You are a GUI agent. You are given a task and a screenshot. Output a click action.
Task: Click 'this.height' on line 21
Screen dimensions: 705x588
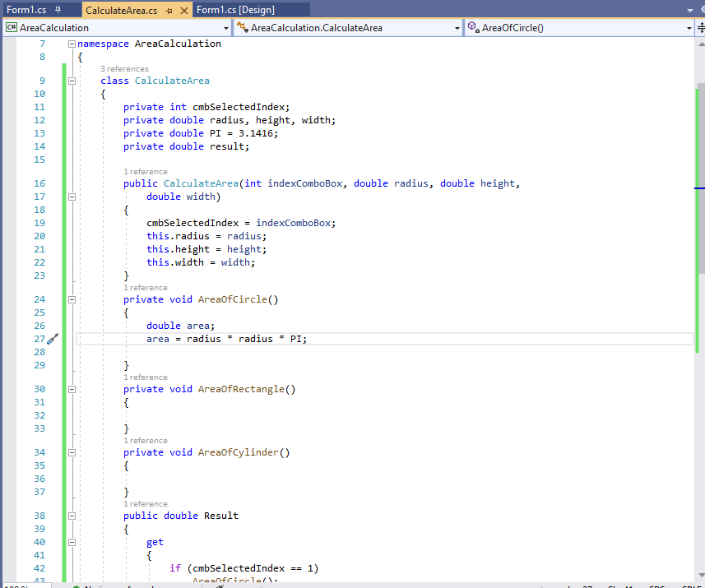pos(178,249)
